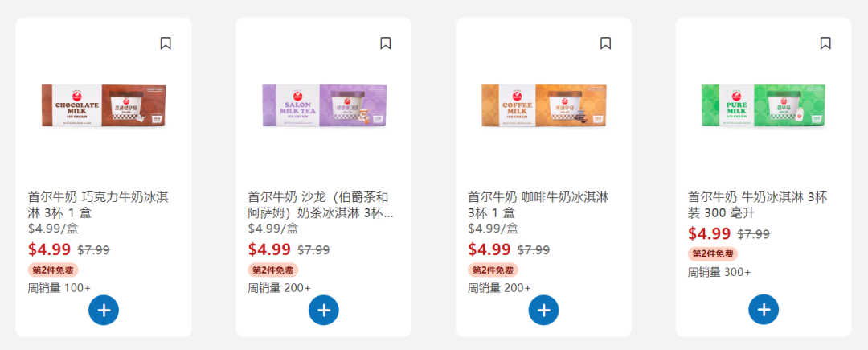Bookmark the coffee milk ice cream
868x350 pixels.
[606, 43]
